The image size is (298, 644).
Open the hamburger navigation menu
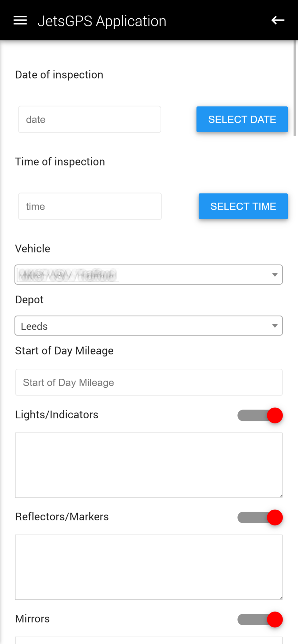click(20, 21)
